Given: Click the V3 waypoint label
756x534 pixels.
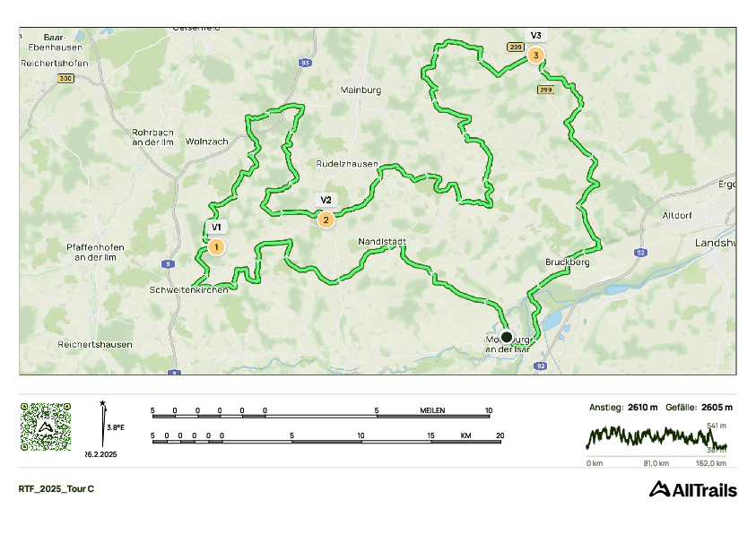Looking at the screenshot, I should (535, 36).
